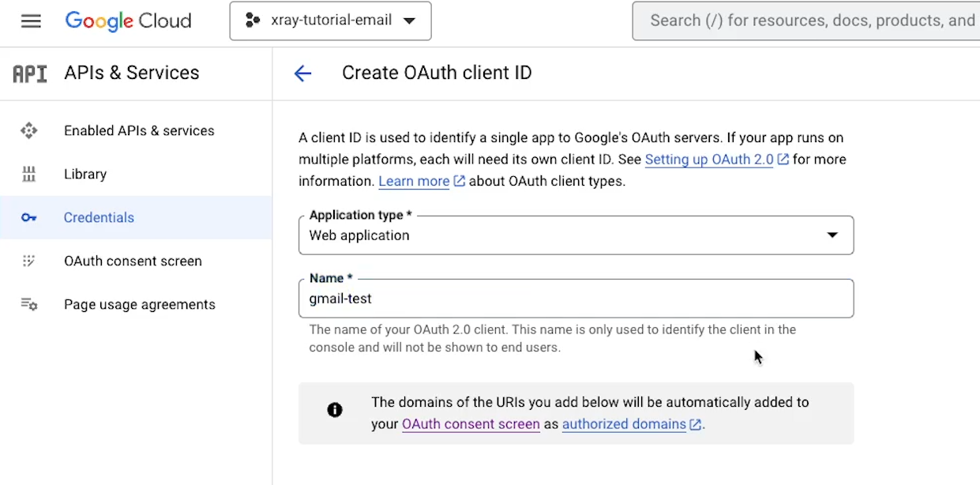Open Page usage agreements
This screenshot has height=485, width=980.
tap(140, 305)
